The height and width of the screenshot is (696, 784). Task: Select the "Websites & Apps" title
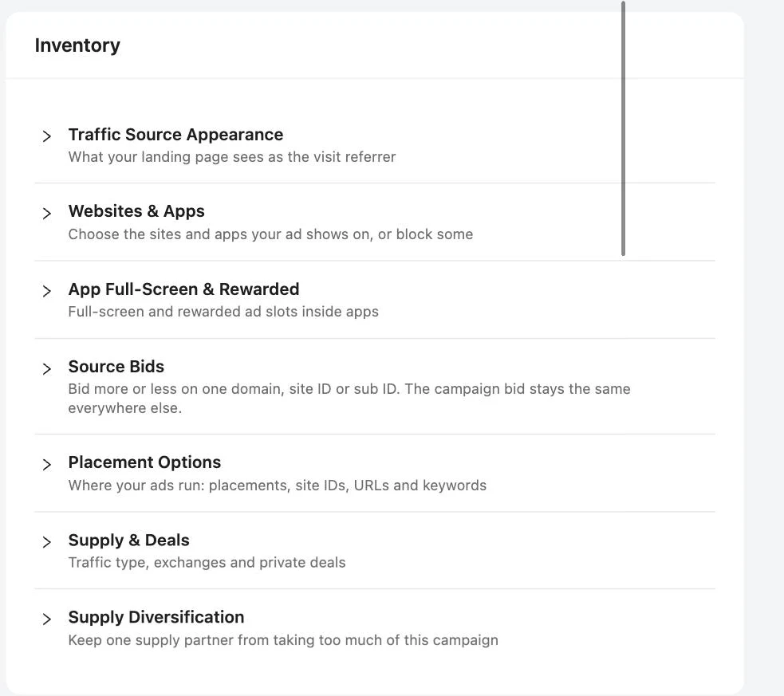click(x=136, y=211)
